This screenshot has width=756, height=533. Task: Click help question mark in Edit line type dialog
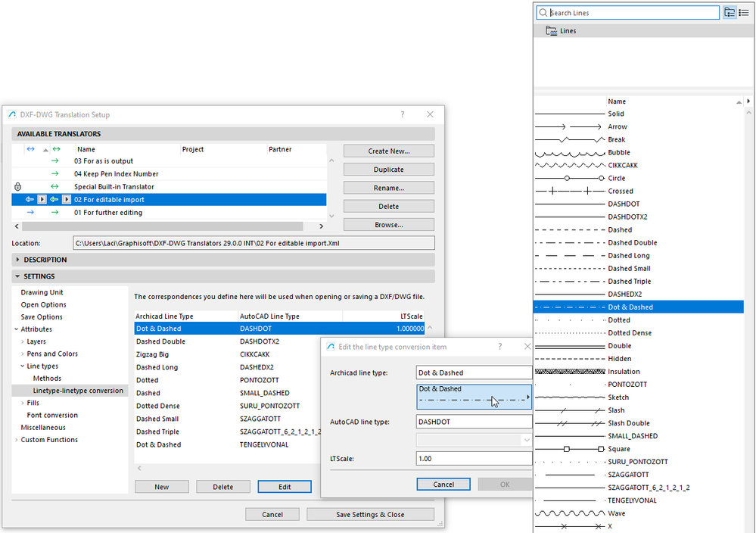click(500, 346)
